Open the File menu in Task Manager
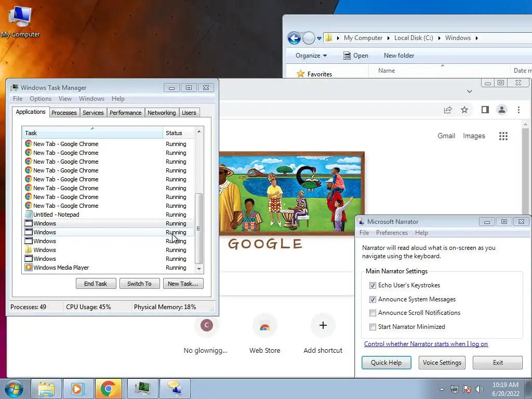Screen dimensions: 532x399 tap(18, 99)
